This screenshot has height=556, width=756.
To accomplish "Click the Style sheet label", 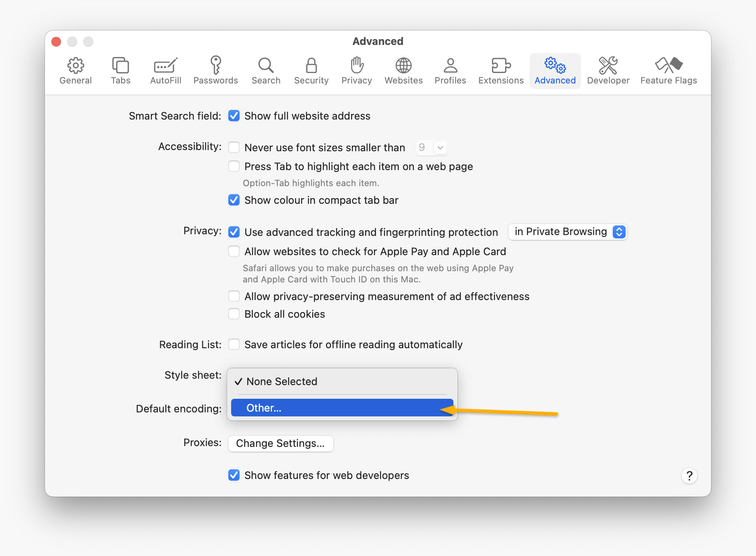I will coord(193,375).
